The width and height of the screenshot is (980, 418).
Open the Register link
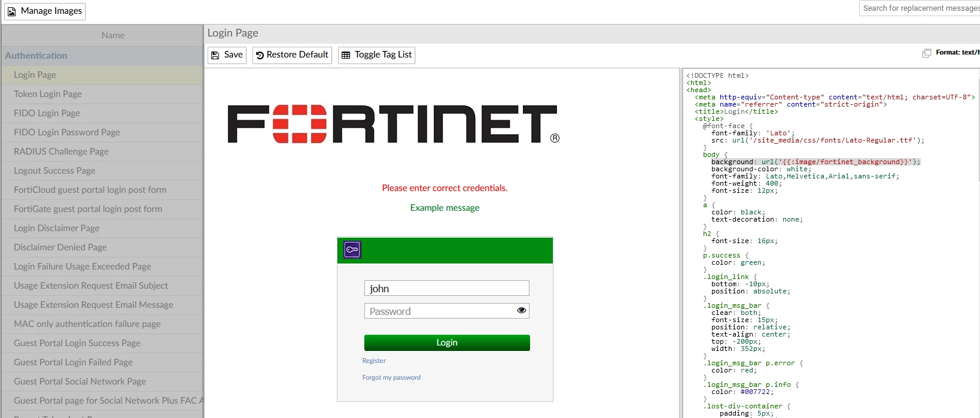pos(374,361)
